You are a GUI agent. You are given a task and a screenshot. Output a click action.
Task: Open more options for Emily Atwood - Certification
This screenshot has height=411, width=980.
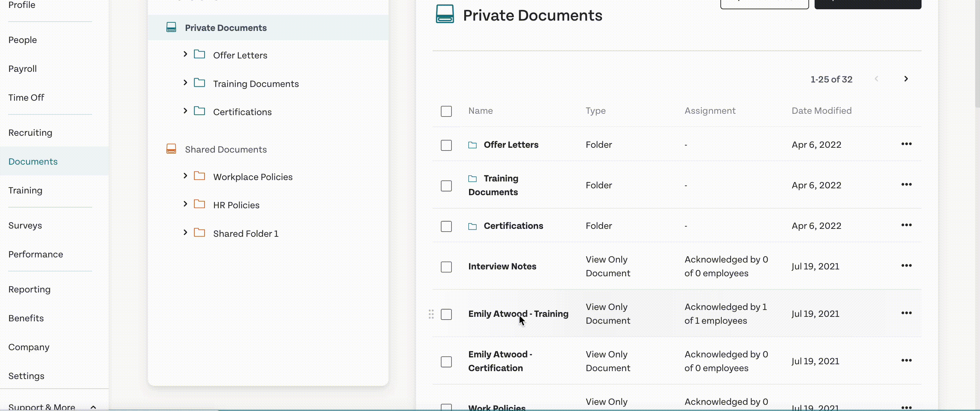pyautogui.click(x=906, y=360)
